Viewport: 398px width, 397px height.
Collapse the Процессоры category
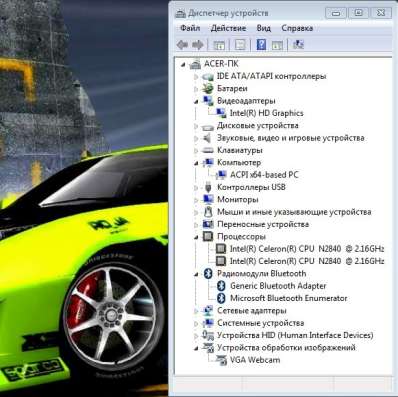[196, 237]
